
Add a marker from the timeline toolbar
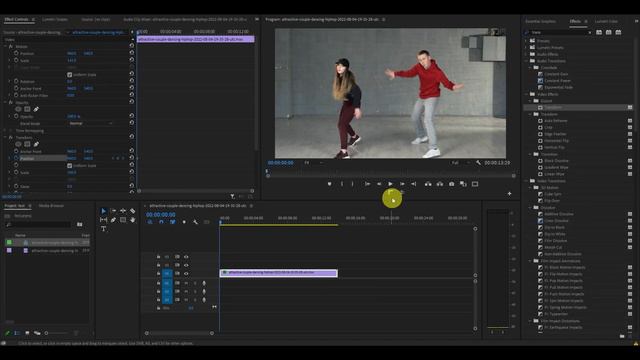tap(184, 222)
